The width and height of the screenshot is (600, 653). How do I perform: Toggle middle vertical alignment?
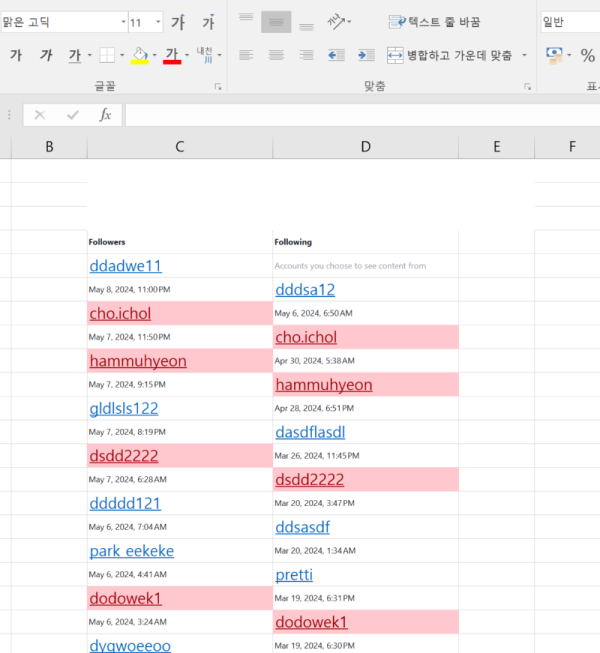[277, 22]
